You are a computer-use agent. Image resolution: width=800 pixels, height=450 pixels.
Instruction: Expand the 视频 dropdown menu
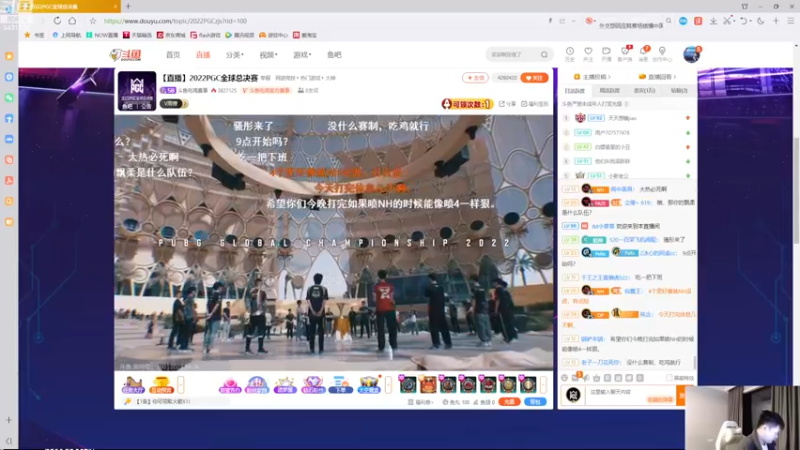click(x=268, y=55)
